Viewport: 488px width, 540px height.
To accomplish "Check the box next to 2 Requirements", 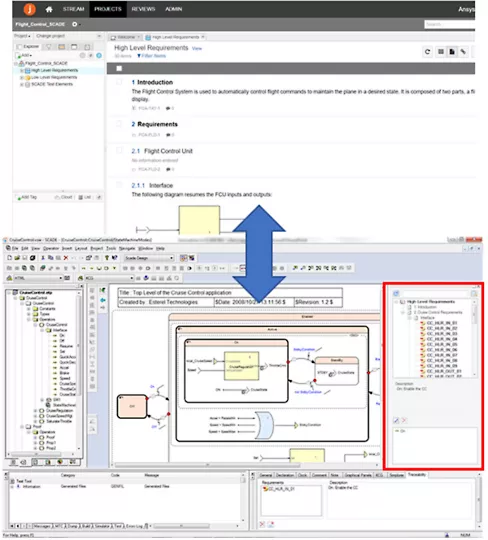I will point(119,124).
